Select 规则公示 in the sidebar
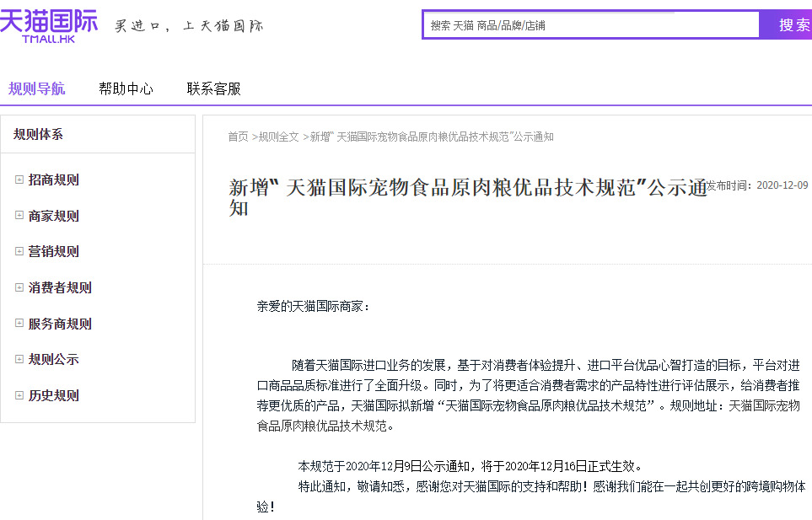The image size is (812, 520). click(x=53, y=360)
